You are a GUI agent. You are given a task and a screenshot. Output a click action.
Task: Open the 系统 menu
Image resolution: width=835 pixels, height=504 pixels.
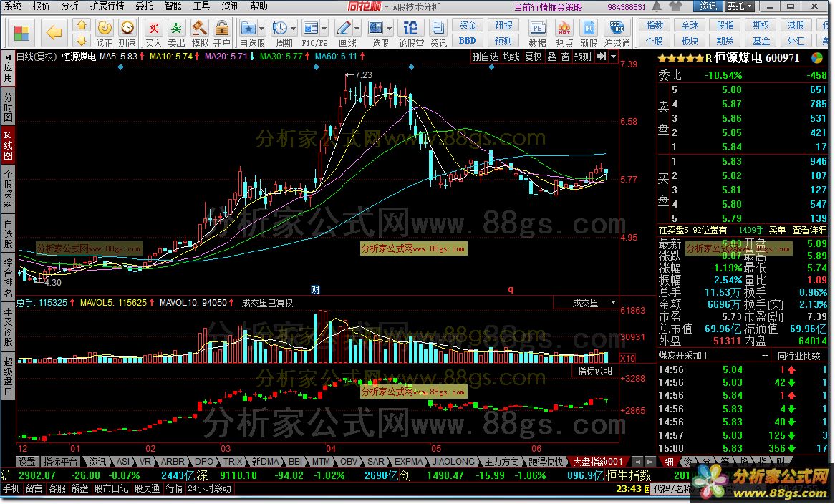[13, 6]
